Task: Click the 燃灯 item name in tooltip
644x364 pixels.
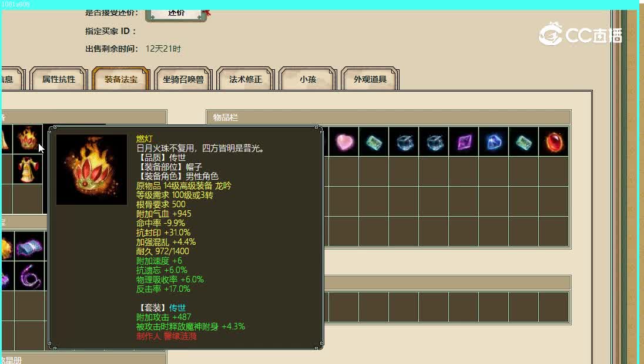Action: pos(145,139)
